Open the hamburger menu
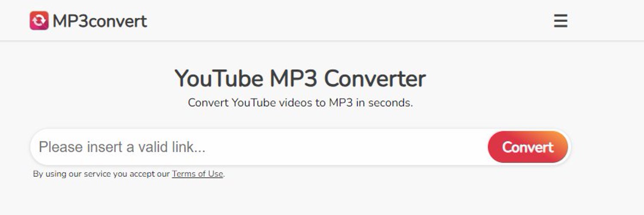 pos(561,21)
